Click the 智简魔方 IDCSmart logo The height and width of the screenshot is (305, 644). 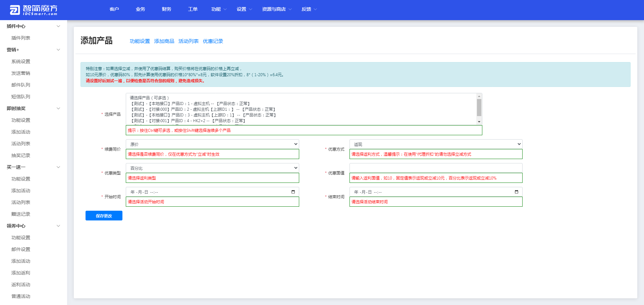33,10
